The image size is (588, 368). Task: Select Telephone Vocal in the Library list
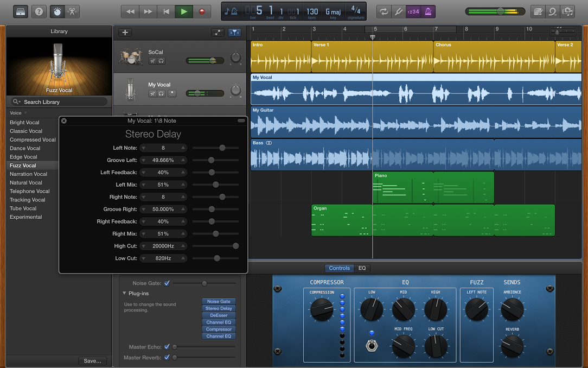[29, 191]
